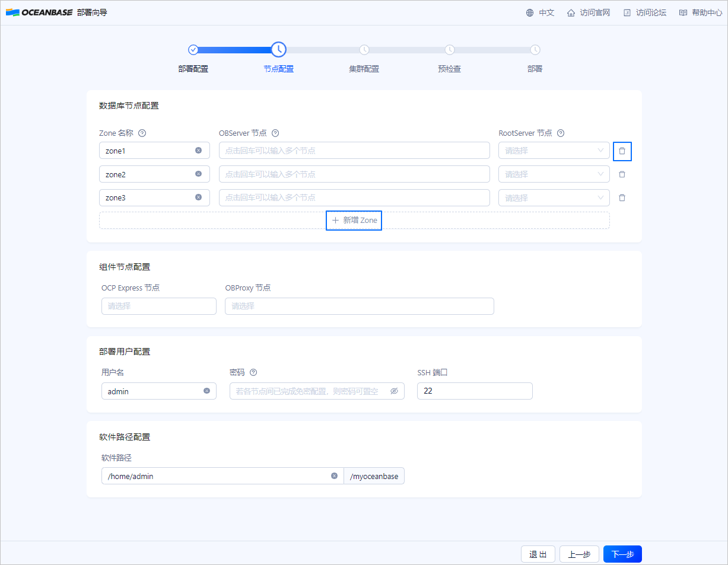Click the 集群配置 step label
This screenshot has width=728, height=565.
click(364, 69)
